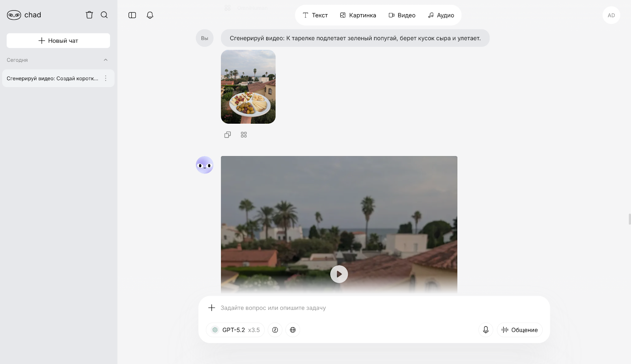Switch to the Видео tab
631x364 pixels.
click(x=402, y=15)
